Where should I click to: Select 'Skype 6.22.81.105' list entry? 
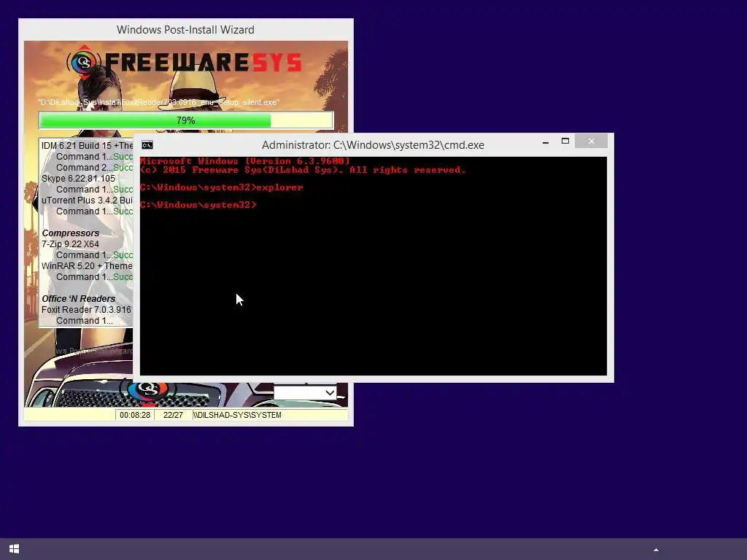78,179
